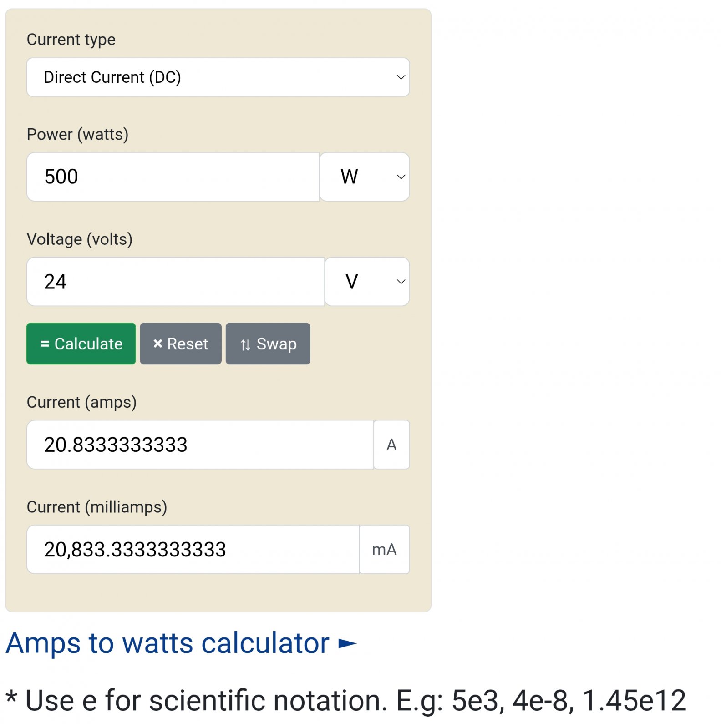Click the Voltage (volts) label

[x=80, y=239]
